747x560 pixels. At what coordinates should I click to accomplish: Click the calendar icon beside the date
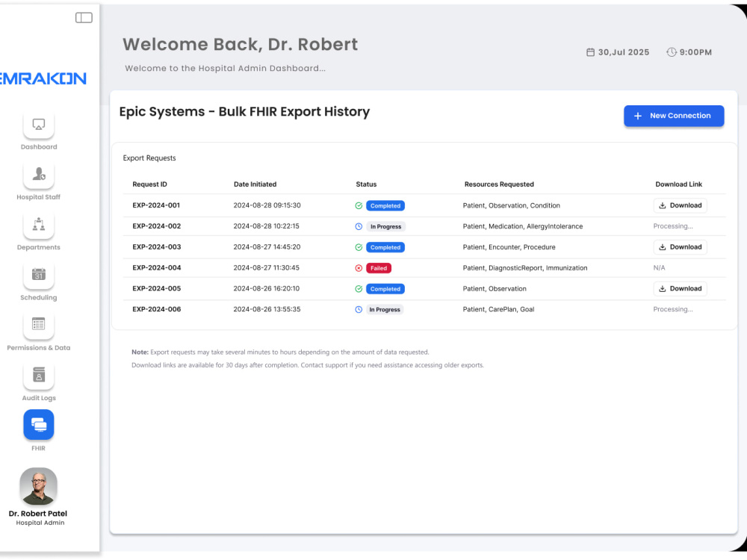590,52
